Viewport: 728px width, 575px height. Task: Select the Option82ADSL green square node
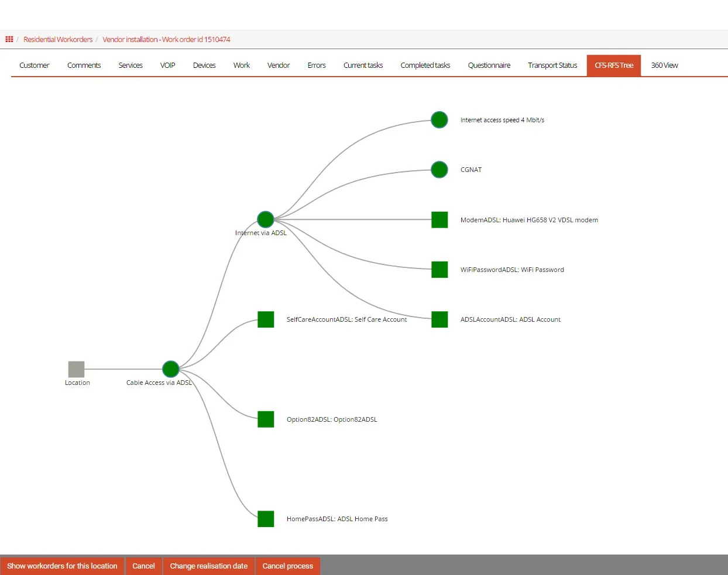click(266, 419)
